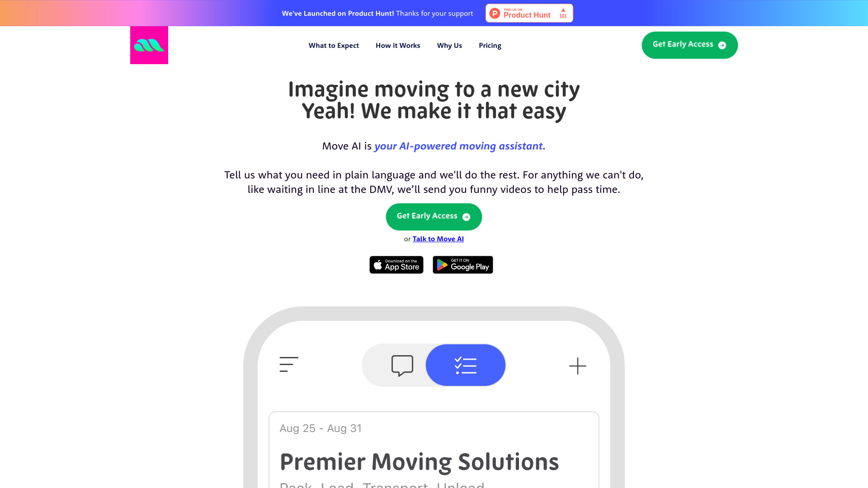This screenshot has height=488, width=868.
Task: Enable the checklist toggle in app
Action: [465, 365]
